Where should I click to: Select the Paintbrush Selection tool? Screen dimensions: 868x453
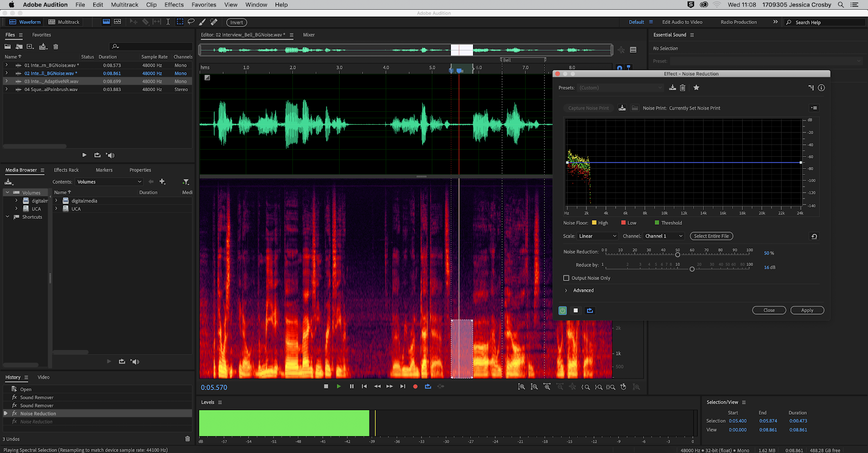202,22
